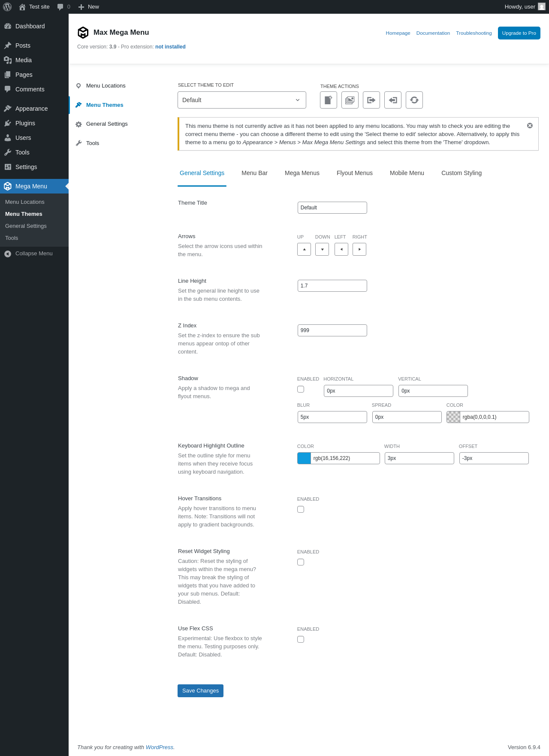Click the Reset Theme refresh icon

click(x=414, y=100)
